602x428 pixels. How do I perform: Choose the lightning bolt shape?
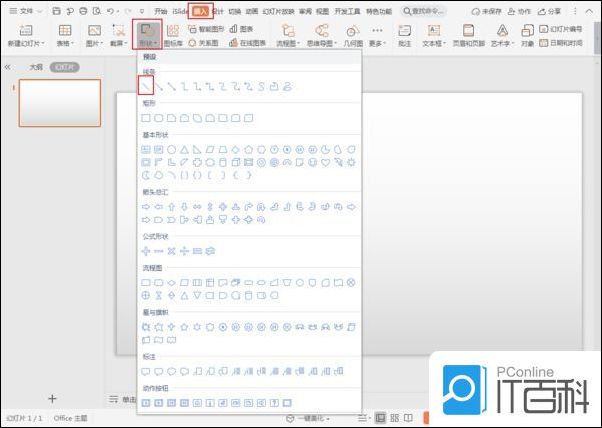[338, 162]
